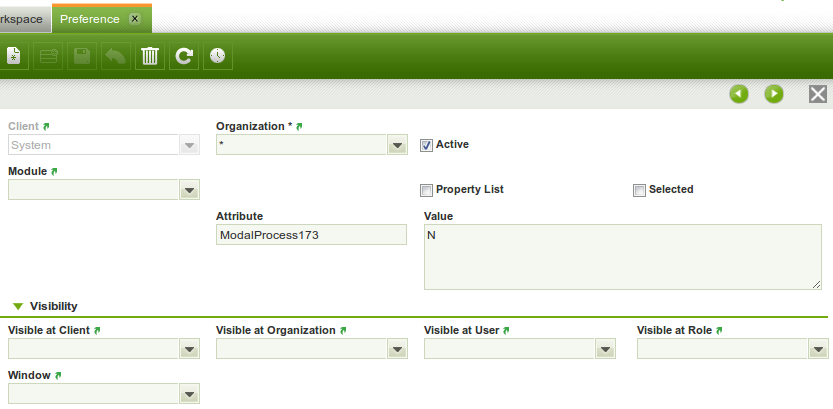Image resolution: width=833 pixels, height=409 pixels.
Task: Open the Organization dropdown
Action: coord(397,146)
